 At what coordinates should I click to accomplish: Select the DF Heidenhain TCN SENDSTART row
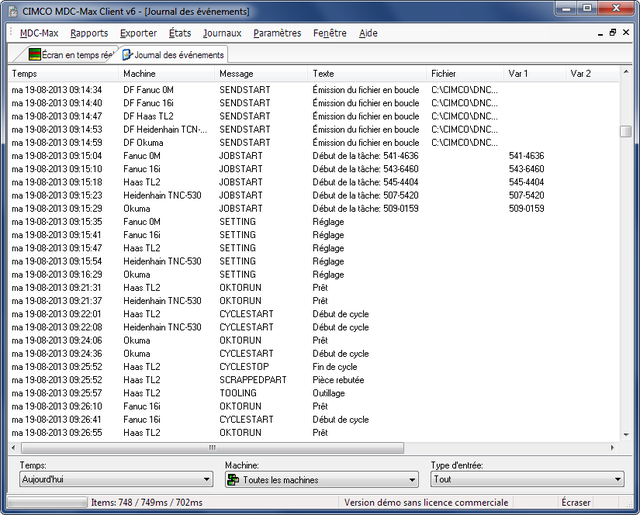pyautogui.click(x=313, y=129)
